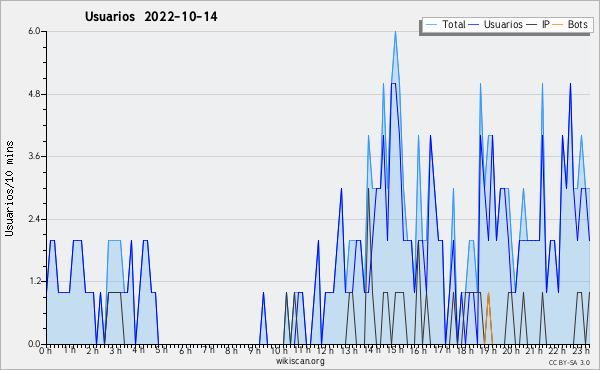Click the y-axis label 'Usuarios/10 mins'
The height and width of the screenshot is (370, 600).
point(9,188)
